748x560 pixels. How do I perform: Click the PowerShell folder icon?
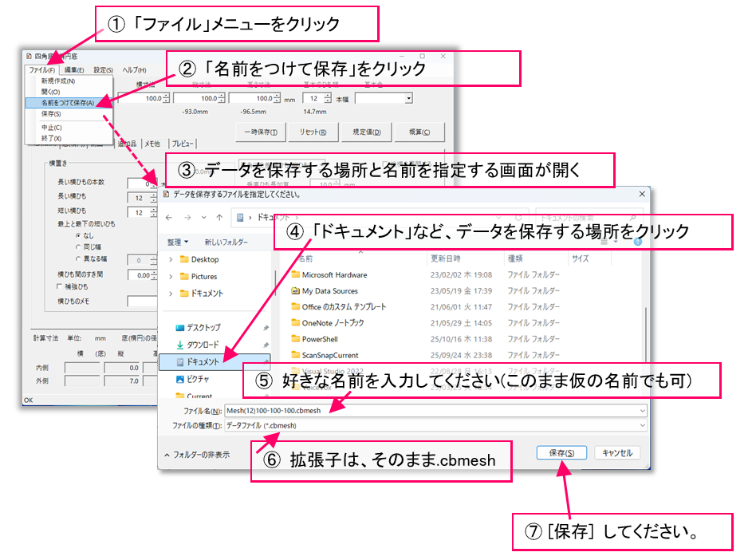click(x=295, y=339)
